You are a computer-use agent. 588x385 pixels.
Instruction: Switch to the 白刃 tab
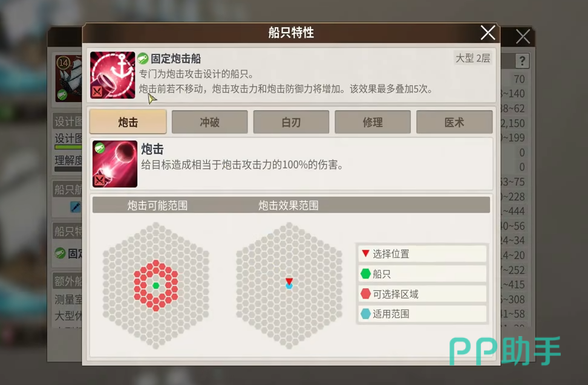pyautogui.click(x=291, y=122)
